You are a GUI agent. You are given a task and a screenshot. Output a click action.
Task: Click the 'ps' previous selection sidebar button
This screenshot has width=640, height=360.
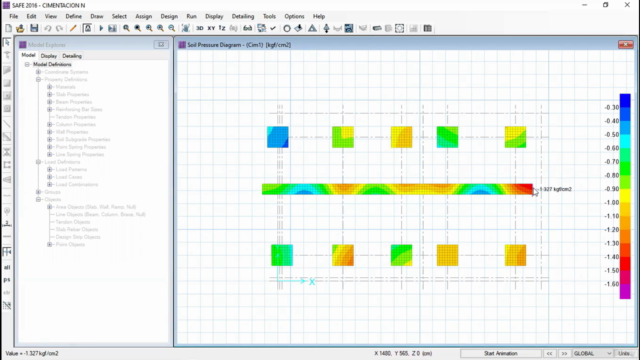click(7, 280)
